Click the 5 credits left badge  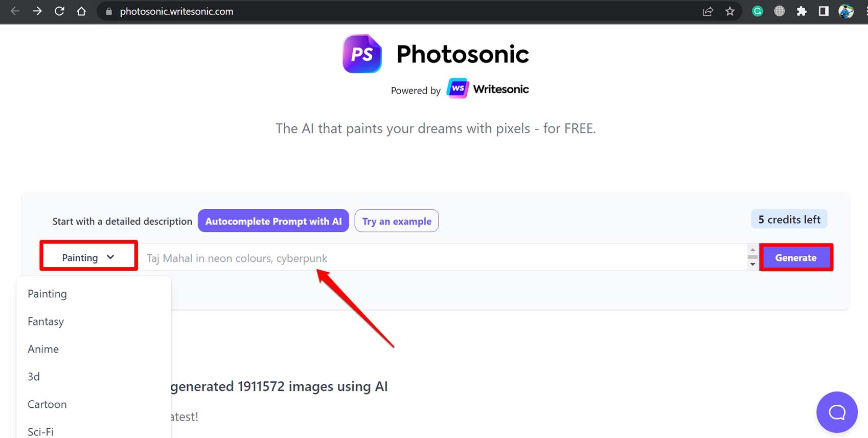789,220
